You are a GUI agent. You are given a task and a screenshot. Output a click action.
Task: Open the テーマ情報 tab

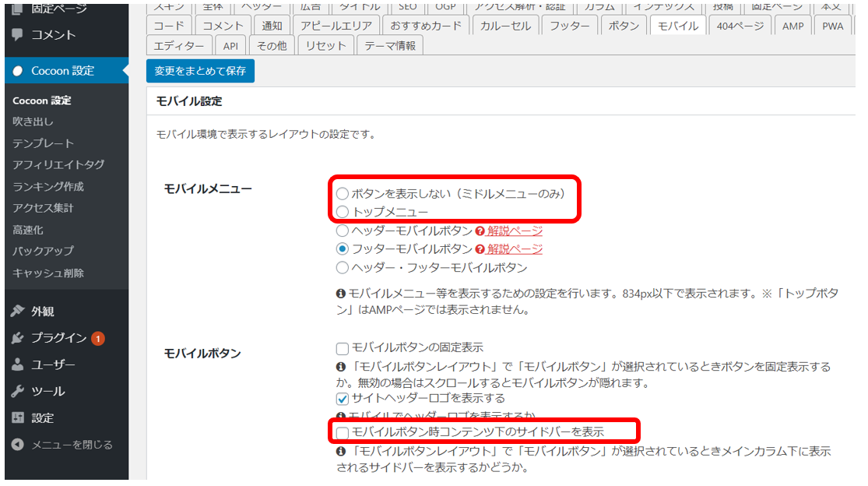point(390,45)
